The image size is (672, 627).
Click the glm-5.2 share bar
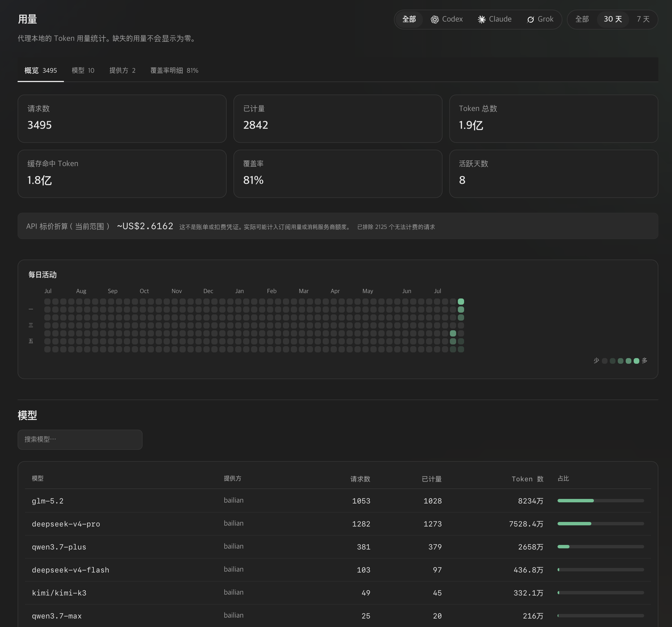[x=601, y=501]
